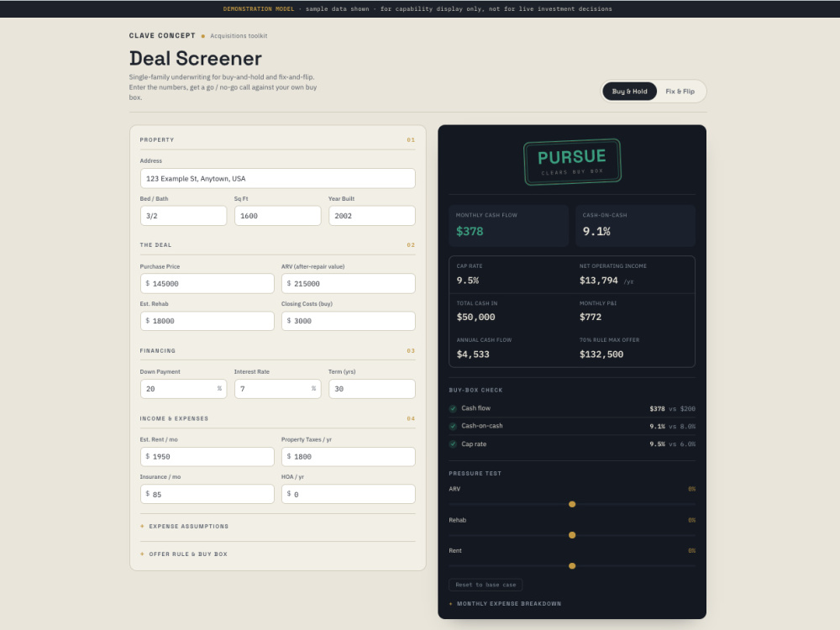Click the Total Cash In $50,000 value
This screenshot has width=840, height=630.
point(475,318)
